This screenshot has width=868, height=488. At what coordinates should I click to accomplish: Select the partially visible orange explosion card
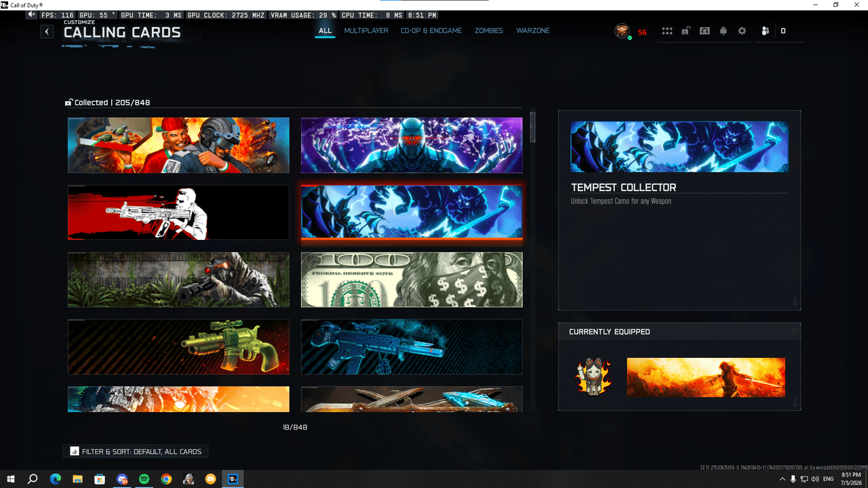tap(178, 399)
